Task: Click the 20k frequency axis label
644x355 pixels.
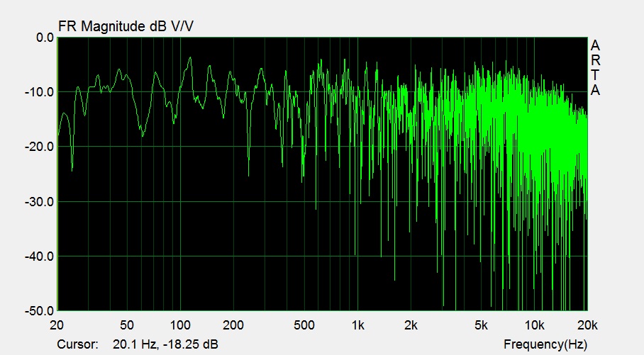Action: (587, 325)
